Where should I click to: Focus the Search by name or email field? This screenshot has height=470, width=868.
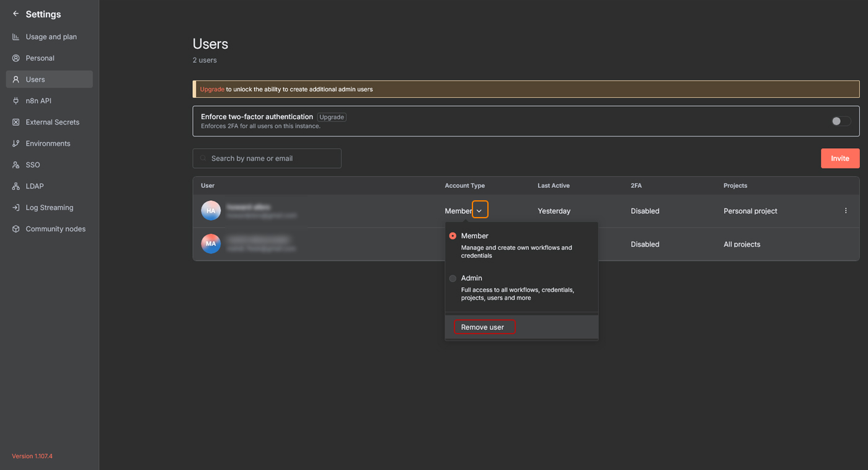click(x=273, y=158)
